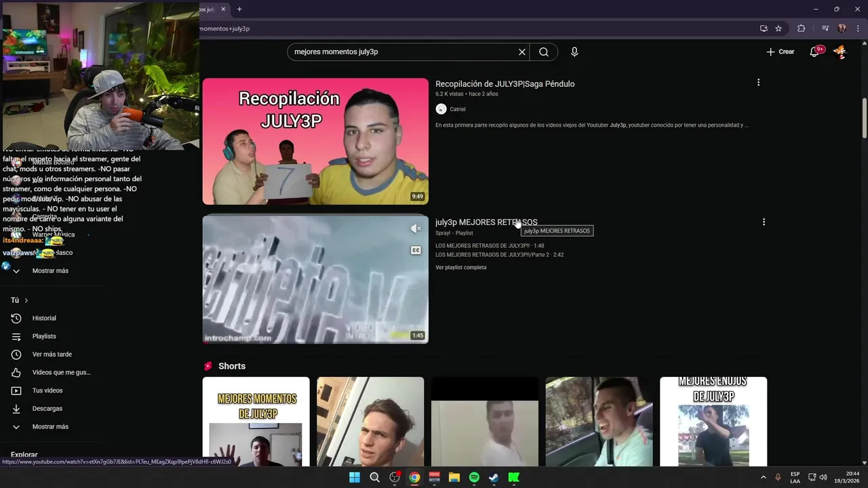The height and width of the screenshot is (488, 868).
Task: Open the Chrome extensions puzzle icon
Action: point(802,28)
